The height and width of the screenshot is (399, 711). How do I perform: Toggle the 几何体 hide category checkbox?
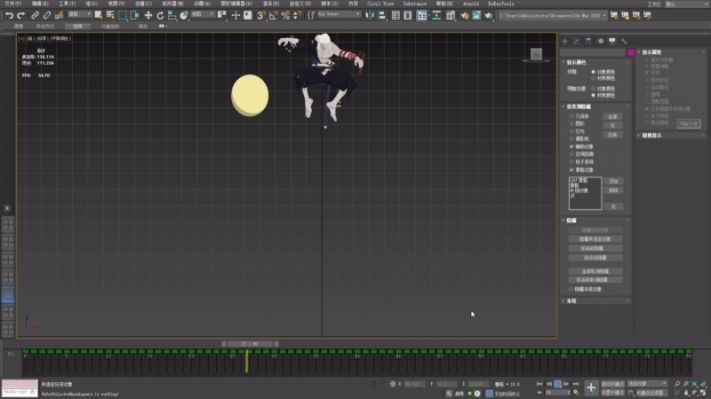pos(571,117)
